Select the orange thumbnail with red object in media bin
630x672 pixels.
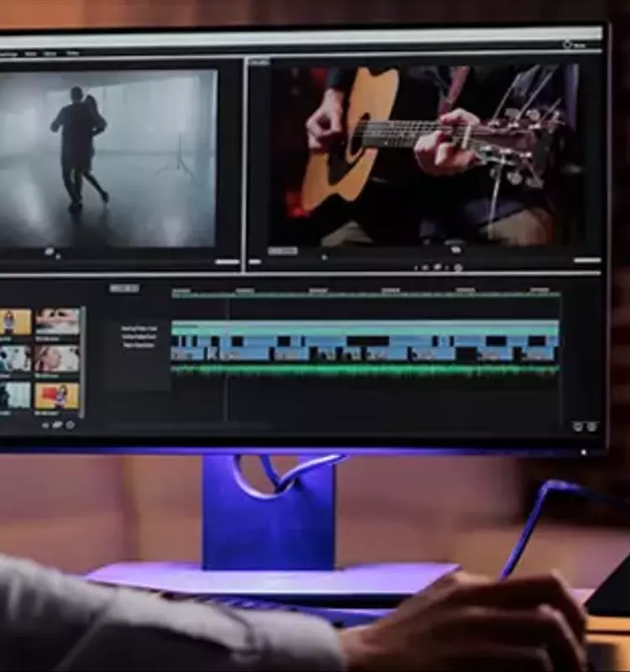[57, 396]
